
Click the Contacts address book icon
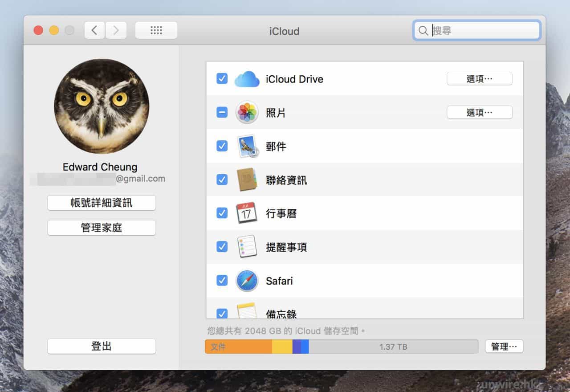pyautogui.click(x=247, y=180)
